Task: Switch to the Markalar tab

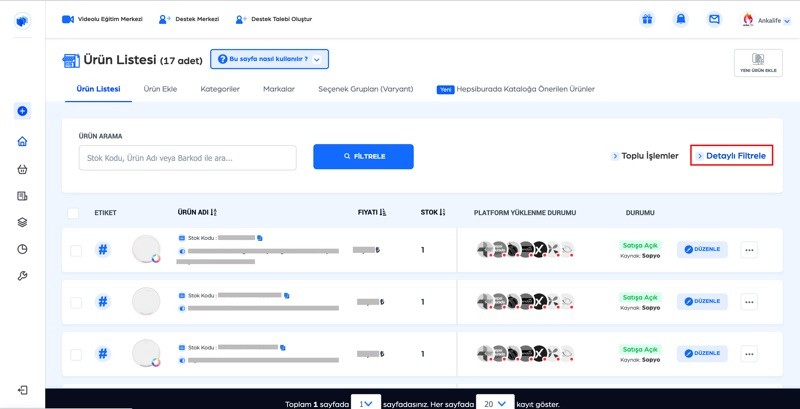Action: (x=279, y=89)
